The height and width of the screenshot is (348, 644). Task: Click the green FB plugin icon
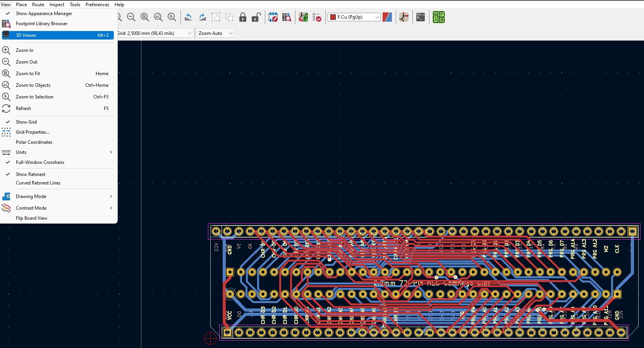438,17
